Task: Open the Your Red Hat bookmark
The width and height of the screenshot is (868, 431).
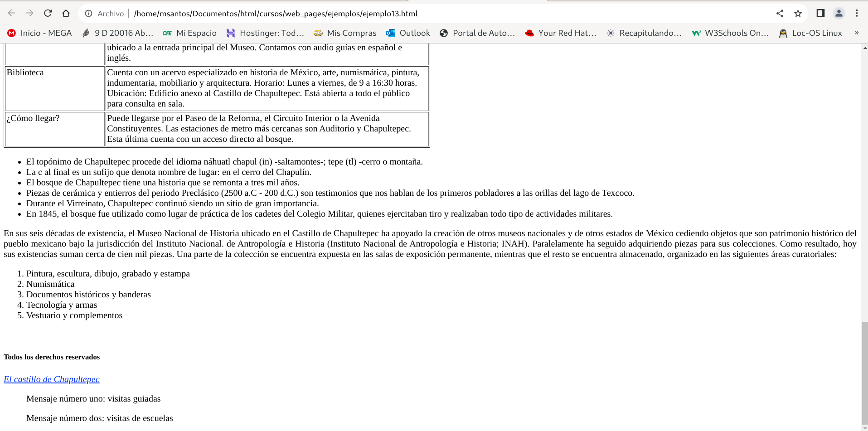Action: pyautogui.click(x=560, y=33)
